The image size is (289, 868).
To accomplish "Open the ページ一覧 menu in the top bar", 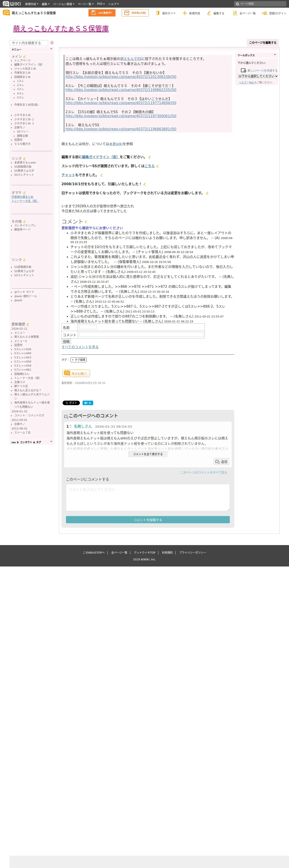I will pyautogui.click(x=86, y=4).
